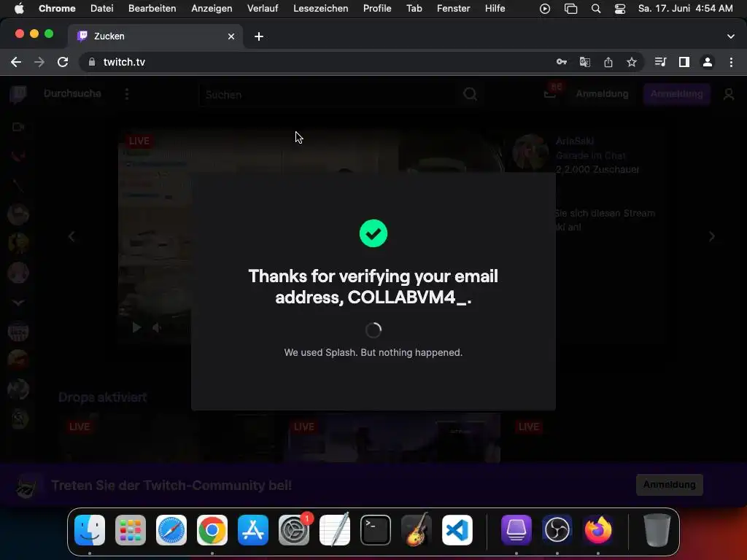Screen dimensions: 747x560
Task: Open TextEdit from the dock
Action: pos(335,530)
